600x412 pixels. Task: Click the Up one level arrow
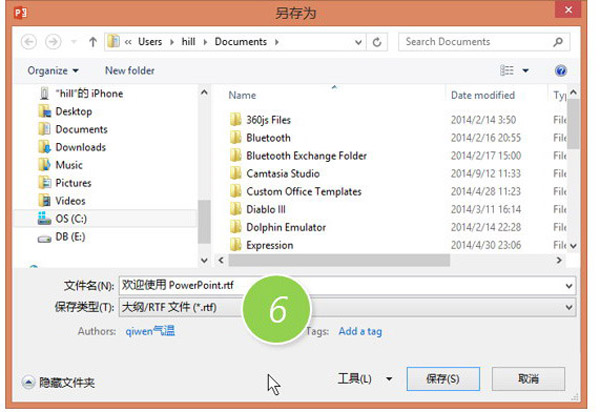[93, 42]
